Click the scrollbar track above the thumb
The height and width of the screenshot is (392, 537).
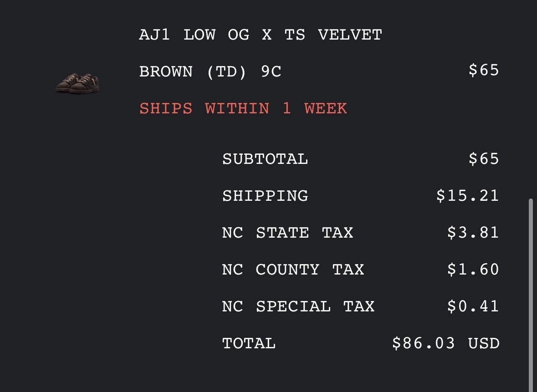(x=531, y=99)
